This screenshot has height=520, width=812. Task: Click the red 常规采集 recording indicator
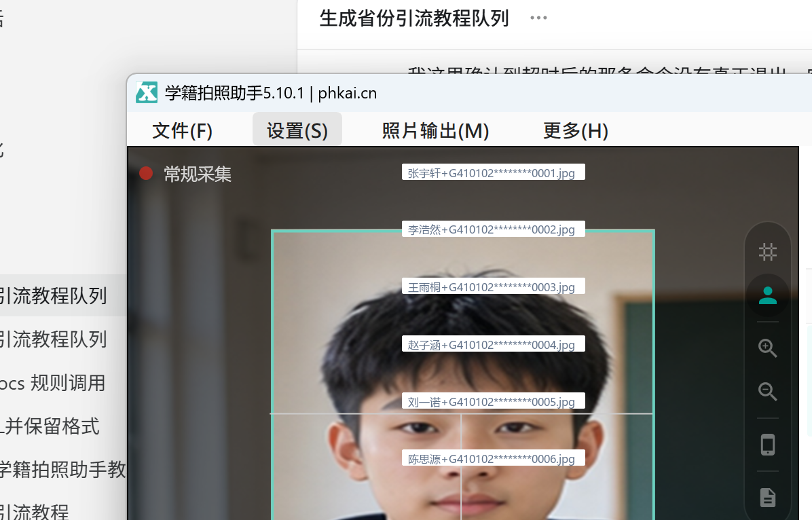[146, 174]
